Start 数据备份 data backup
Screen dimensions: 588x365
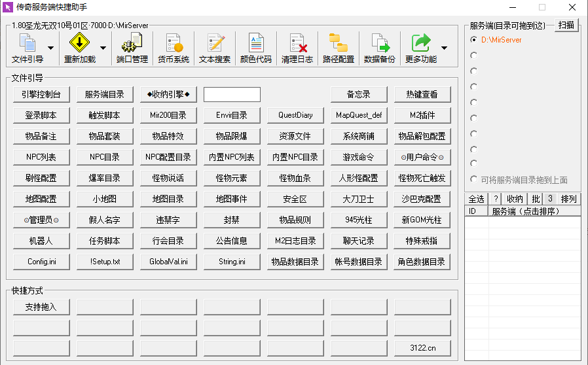(380, 48)
